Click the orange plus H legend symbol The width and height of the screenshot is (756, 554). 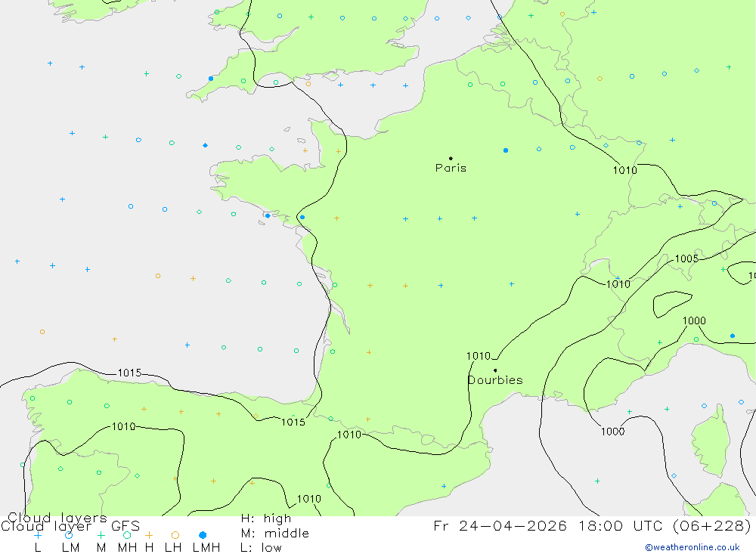(x=149, y=535)
